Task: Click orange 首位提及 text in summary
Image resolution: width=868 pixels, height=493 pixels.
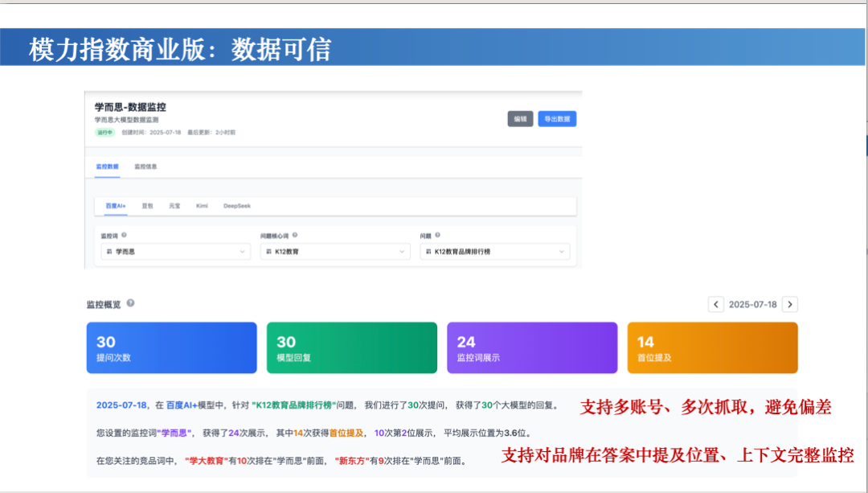Action: pos(346,433)
